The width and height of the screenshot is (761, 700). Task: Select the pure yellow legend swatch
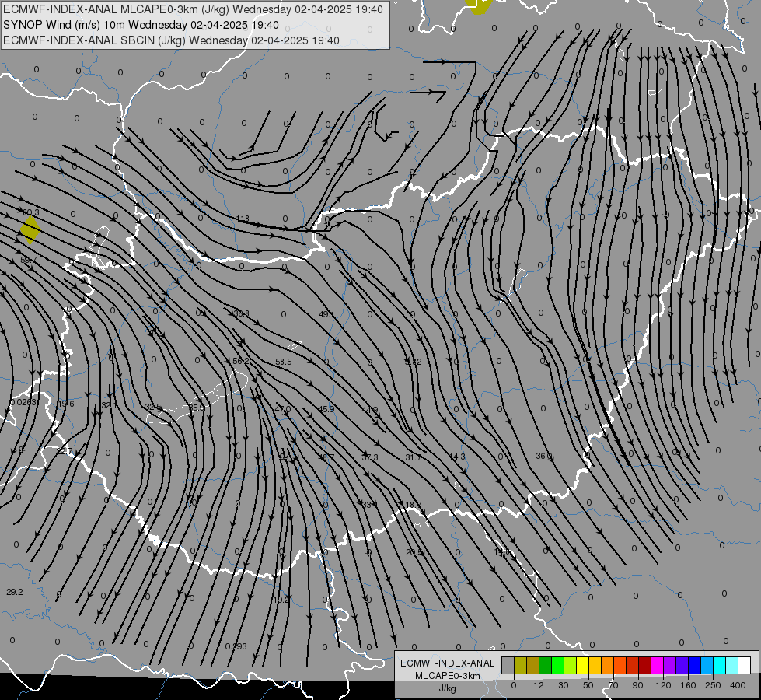[582, 666]
